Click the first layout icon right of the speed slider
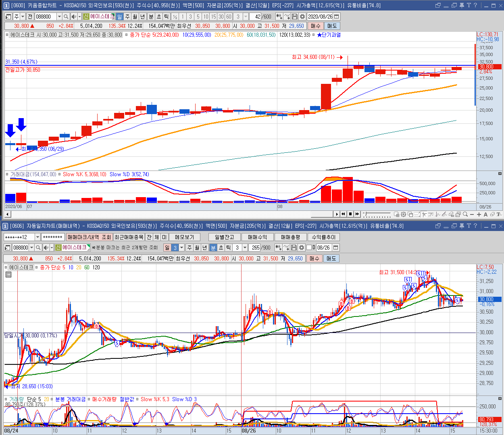This screenshot has height=435, width=504. click(x=396, y=214)
